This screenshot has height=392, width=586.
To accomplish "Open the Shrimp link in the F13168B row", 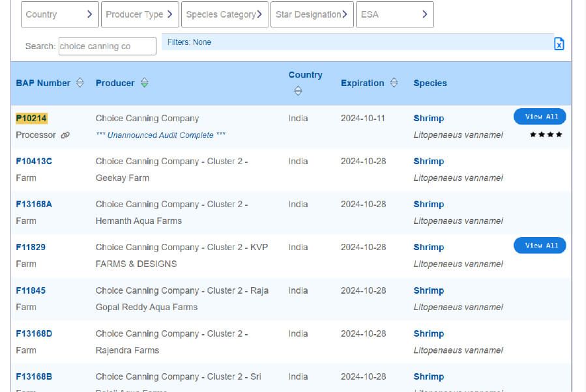I will [429, 376].
